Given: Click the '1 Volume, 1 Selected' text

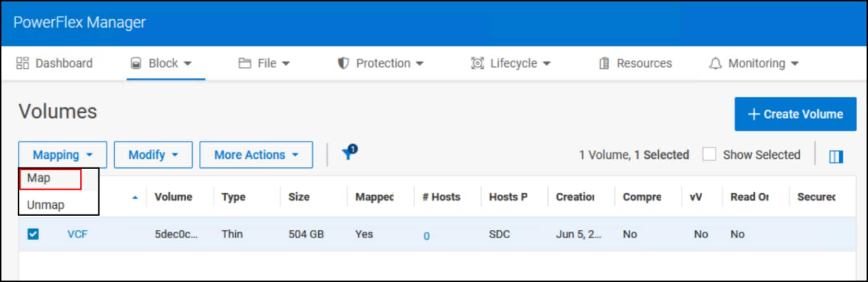Looking at the screenshot, I should tap(634, 155).
